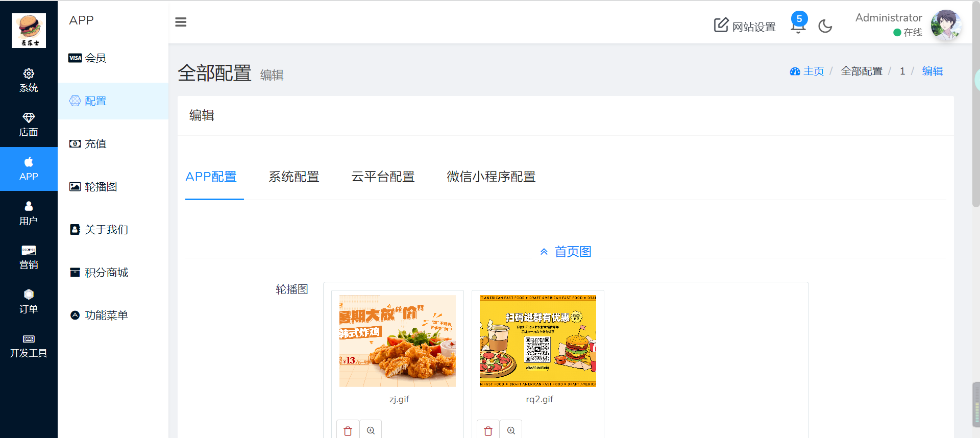The height and width of the screenshot is (438, 980).
Task: Open the 关于我们 menu item
Action: coord(113,230)
